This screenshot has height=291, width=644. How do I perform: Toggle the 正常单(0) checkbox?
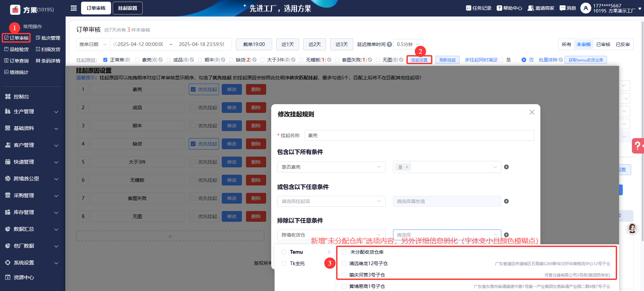click(105, 60)
